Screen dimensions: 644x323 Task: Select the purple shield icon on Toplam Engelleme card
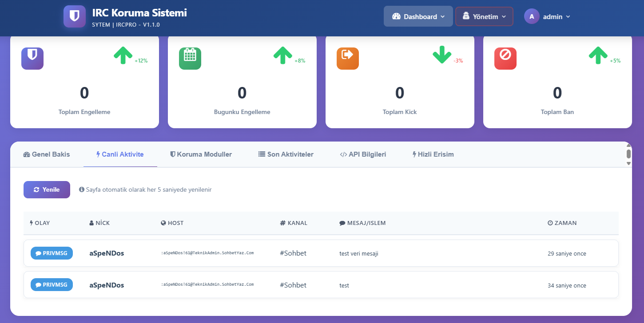[32, 58]
